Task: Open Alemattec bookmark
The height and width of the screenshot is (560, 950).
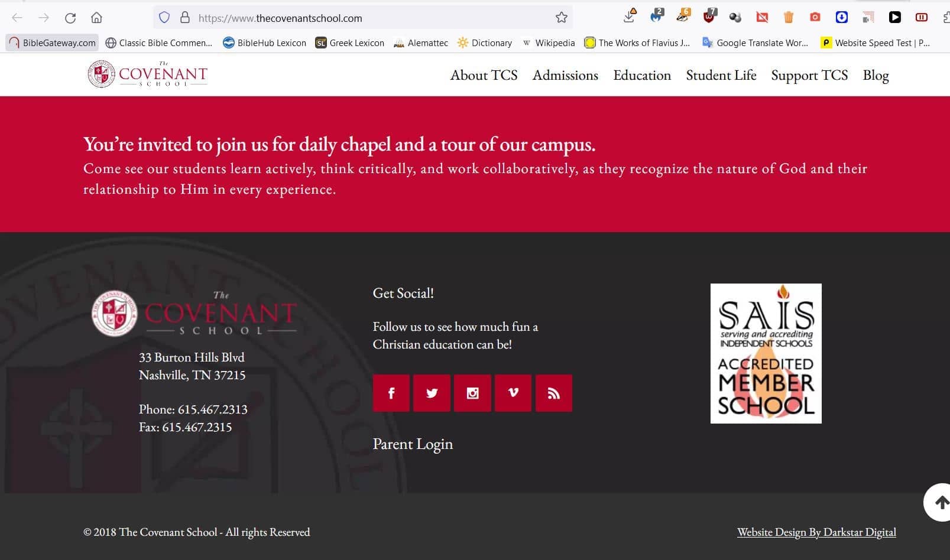Action: [x=420, y=43]
